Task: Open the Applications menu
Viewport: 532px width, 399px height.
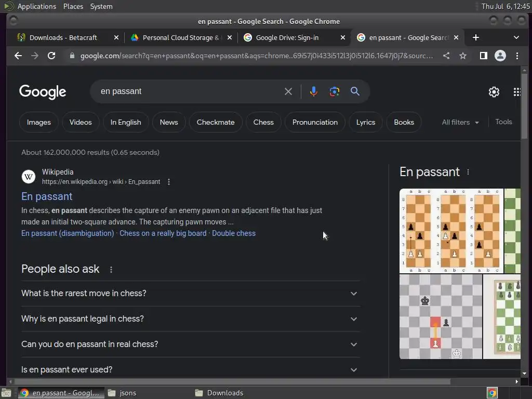Action: coord(37,6)
